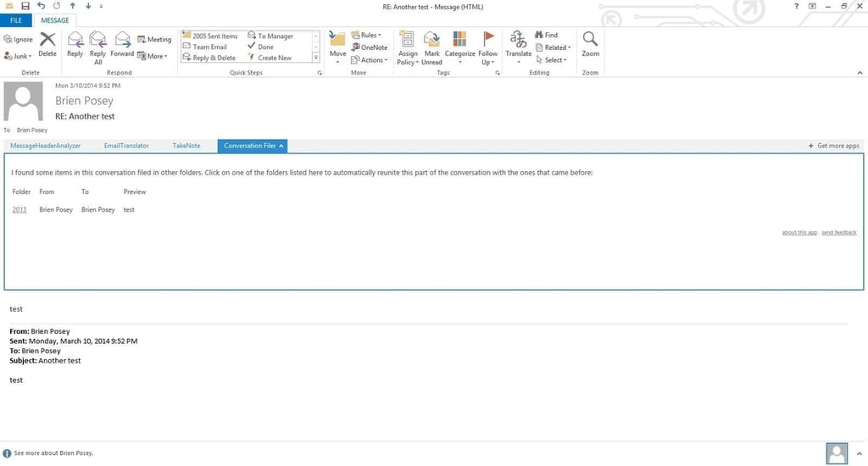The width and height of the screenshot is (868, 466).
Task: Run the Reply & Delete quick step
Action: click(x=209, y=58)
